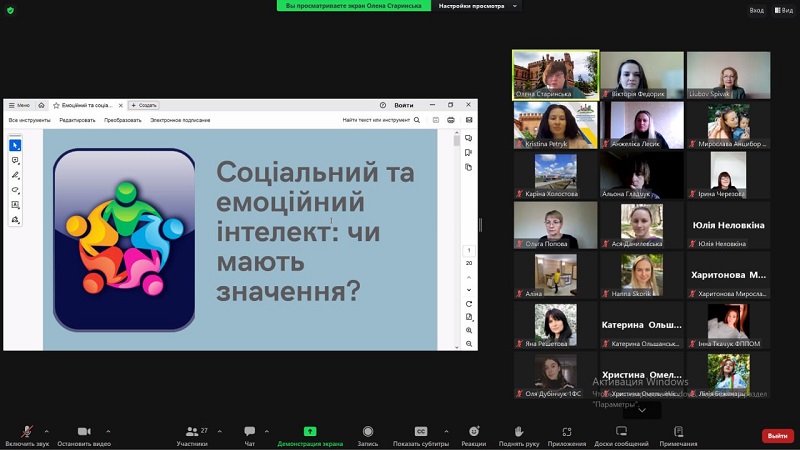The width and height of the screenshot is (800, 451).
Task: Expand Настройки просмотра dropdown
Action: coord(478,6)
